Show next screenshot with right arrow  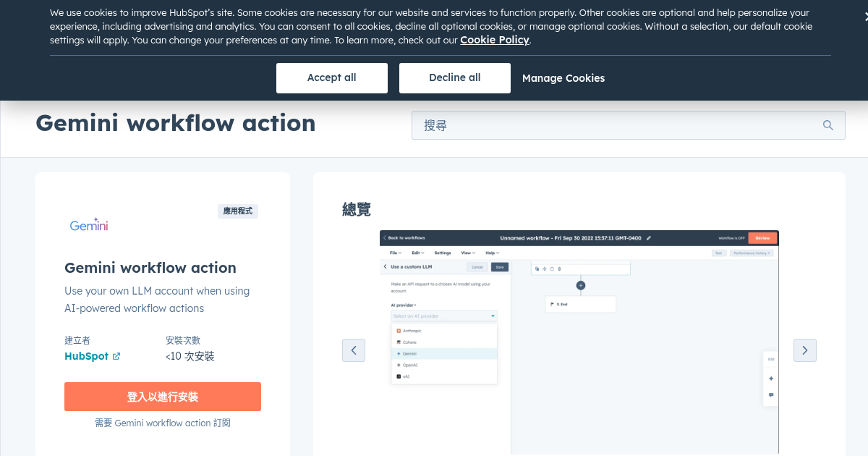click(805, 350)
